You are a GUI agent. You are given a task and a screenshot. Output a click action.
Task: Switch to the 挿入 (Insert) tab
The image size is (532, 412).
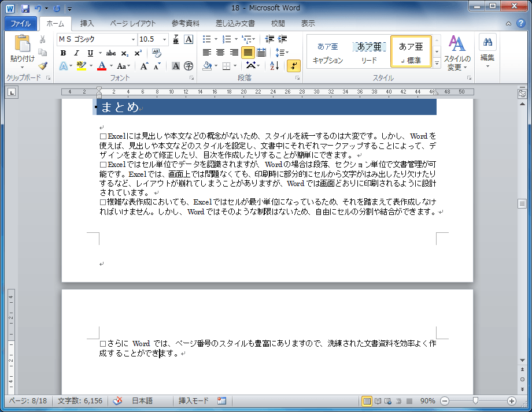(x=87, y=23)
